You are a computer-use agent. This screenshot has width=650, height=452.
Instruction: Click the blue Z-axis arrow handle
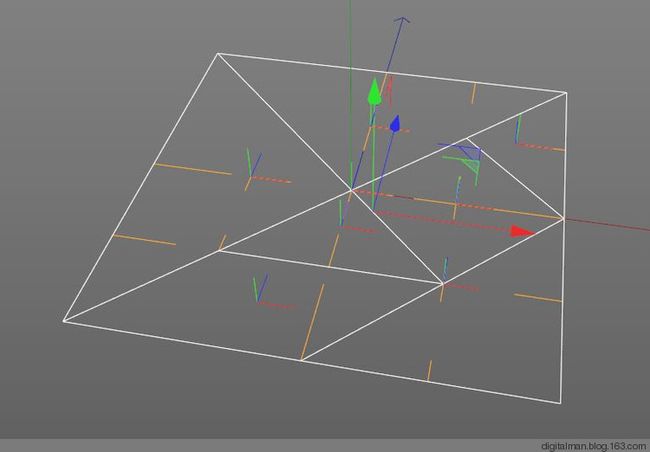[395, 124]
